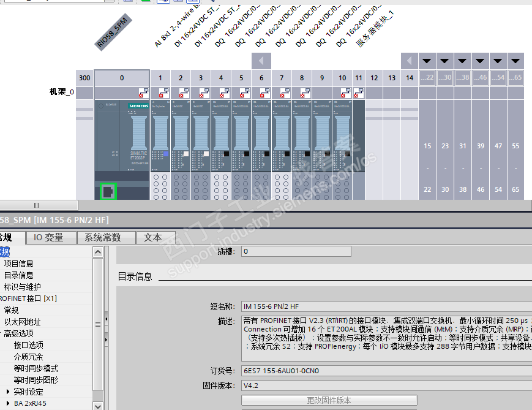Select the server module in slot 11
Image resolution: width=532 pixels, height=410 pixels.
359,150
